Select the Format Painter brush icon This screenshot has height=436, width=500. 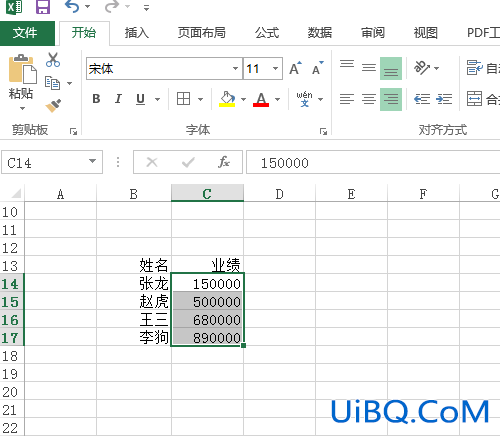pyautogui.click(x=53, y=106)
